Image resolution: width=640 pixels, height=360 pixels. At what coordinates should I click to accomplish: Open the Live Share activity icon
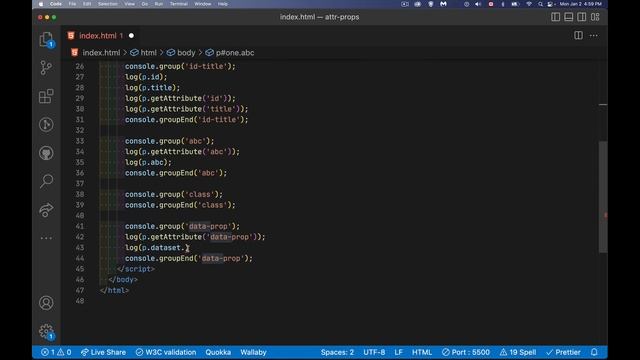pyautogui.click(x=46, y=210)
